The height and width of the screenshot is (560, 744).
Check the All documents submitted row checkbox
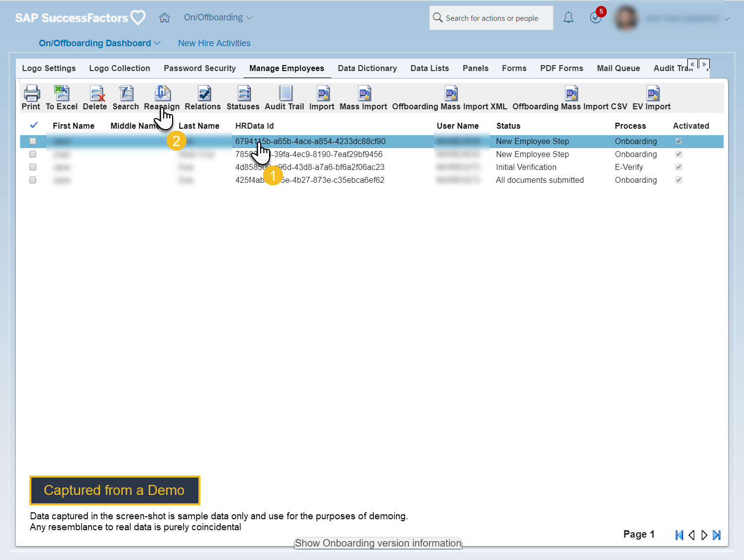(33, 180)
